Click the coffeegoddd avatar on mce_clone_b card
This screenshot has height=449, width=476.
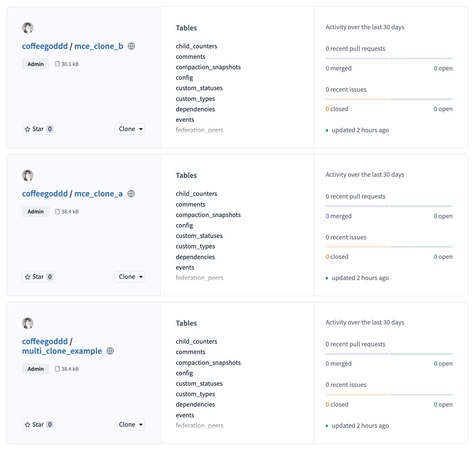(27, 28)
